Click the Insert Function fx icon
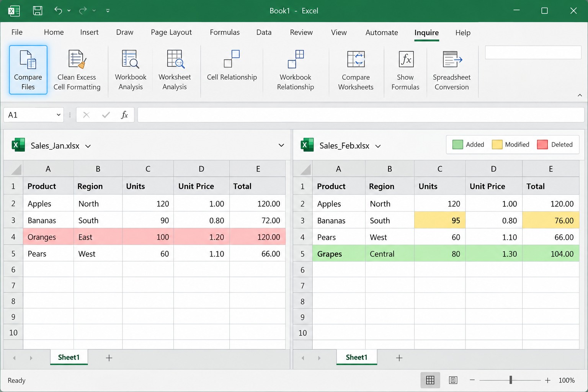Viewport: 588px width, 392px height. tap(124, 115)
